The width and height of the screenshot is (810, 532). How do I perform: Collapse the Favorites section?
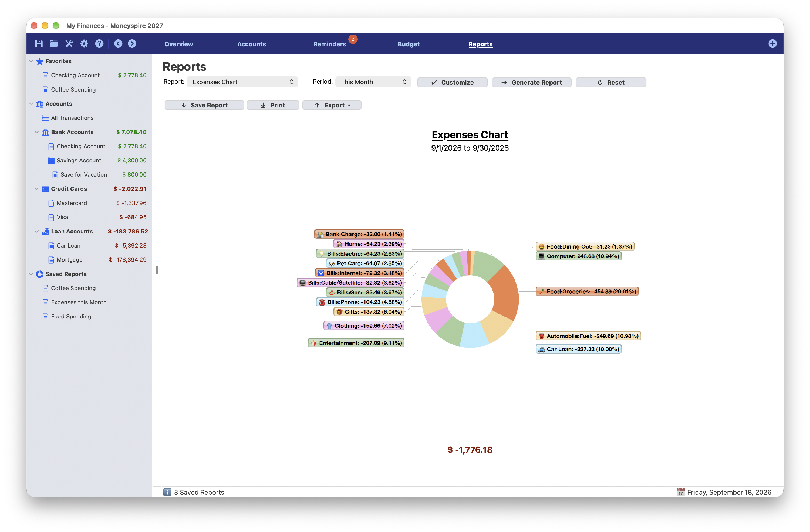tap(31, 61)
